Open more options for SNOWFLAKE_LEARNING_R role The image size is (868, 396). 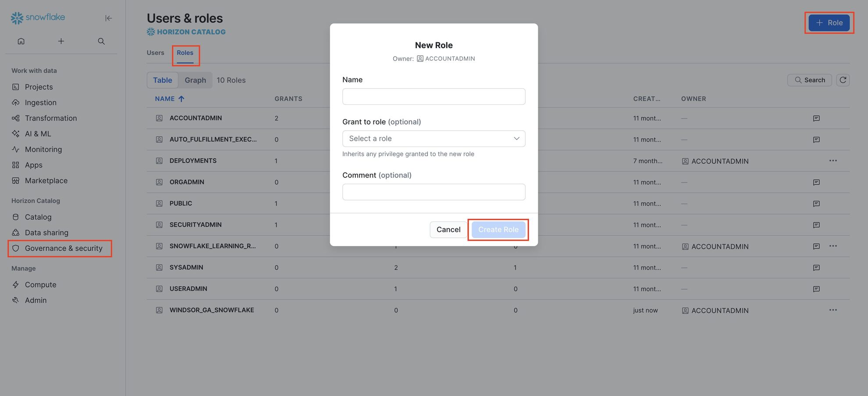click(x=833, y=246)
